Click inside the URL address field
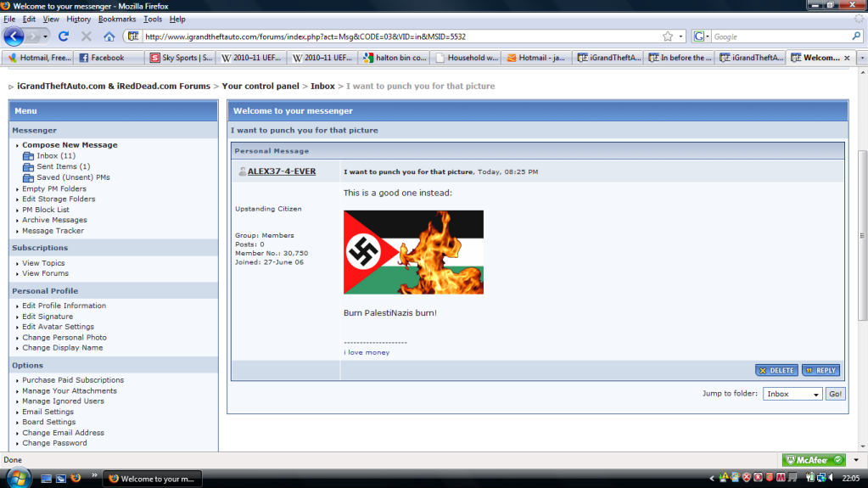Image resolution: width=868 pixels, height=488 pixels. 401,36
